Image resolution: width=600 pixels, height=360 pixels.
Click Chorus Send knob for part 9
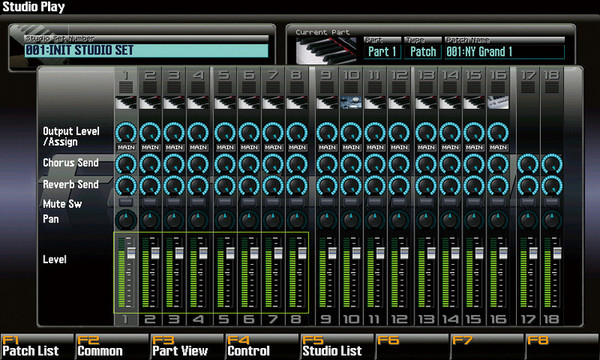click(327, 164)
